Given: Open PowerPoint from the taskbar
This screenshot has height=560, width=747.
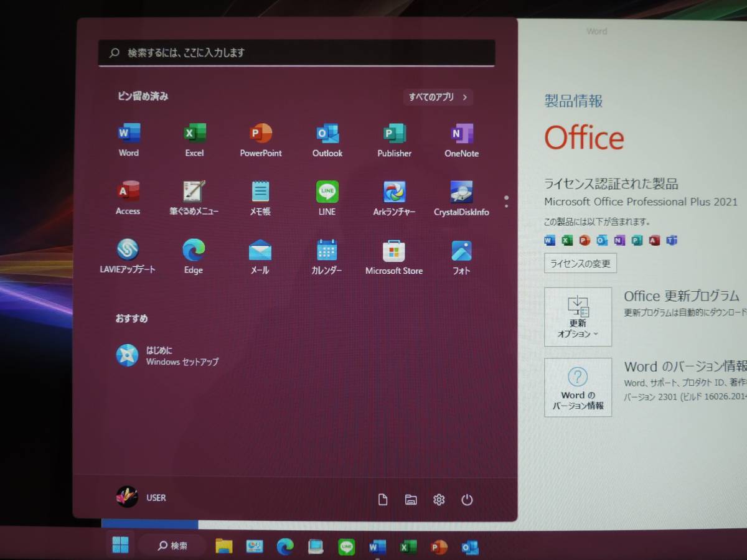Looking at the screenshot, I should [x=439, y=546].
